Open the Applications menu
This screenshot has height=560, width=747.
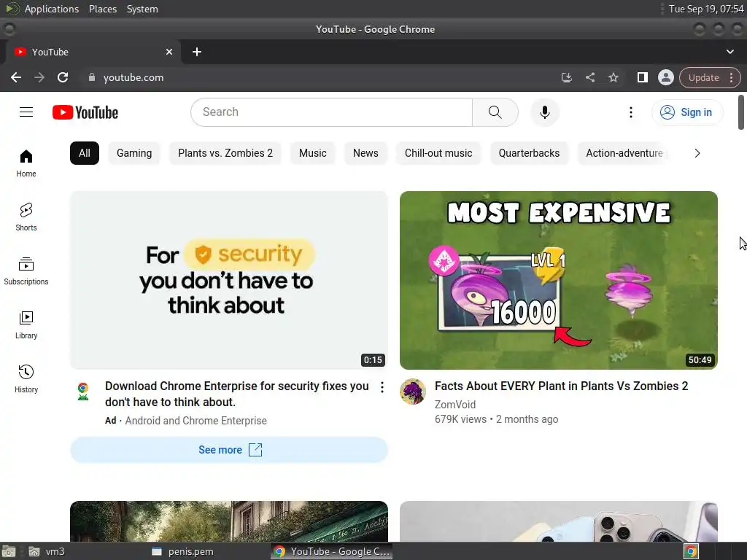click(x=52, y=9)
